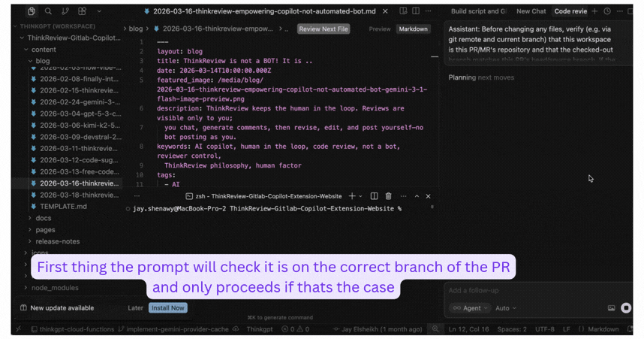Close the 2026-03-16-thinkreview markdown editor tab

coord(385,11)
